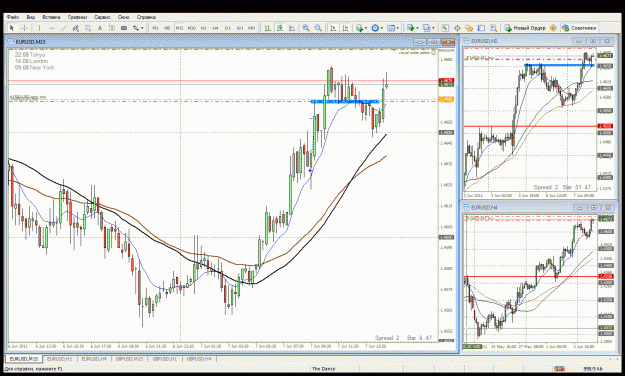Image resolution: width=625 pixels, height=376 pixels.
Task: Switch to the EURUSD,H1 chart tab
Action: click(59, 359)
